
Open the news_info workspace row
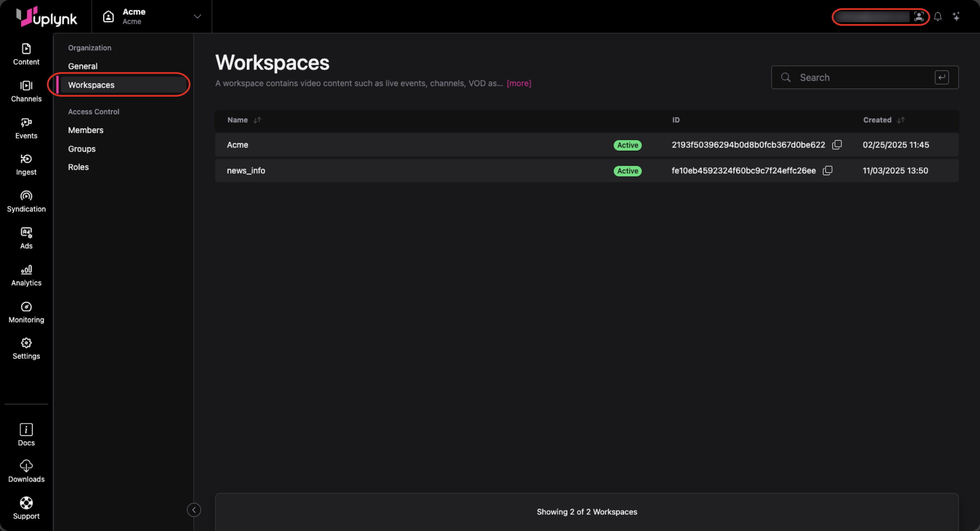tap(246, 171)
